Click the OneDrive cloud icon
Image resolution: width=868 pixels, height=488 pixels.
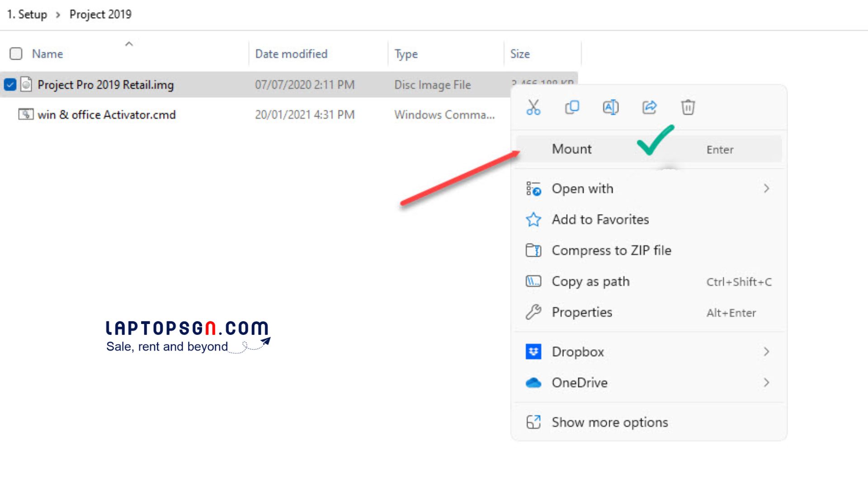pyautogui.click(x=534, y=382)
